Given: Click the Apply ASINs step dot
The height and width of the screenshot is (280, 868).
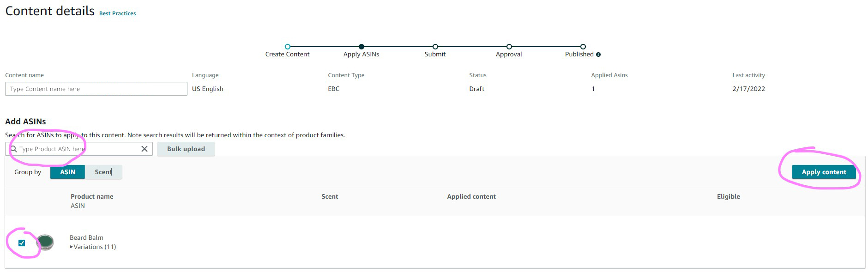Looking at the screenshot, I should (362, 47).
